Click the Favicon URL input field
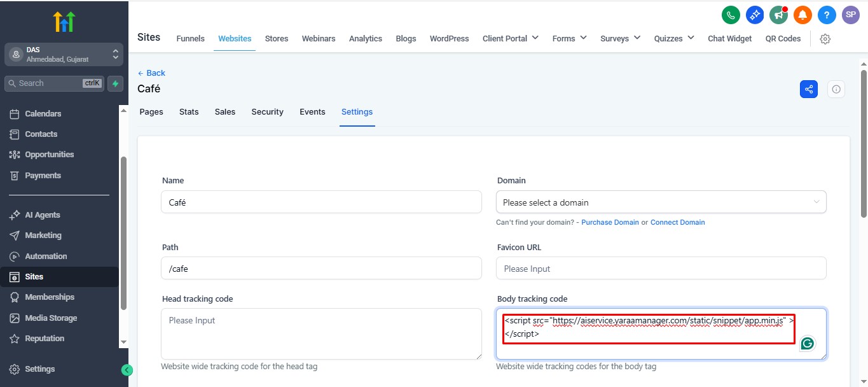868x387 pixels. click(x=661, y=269)
